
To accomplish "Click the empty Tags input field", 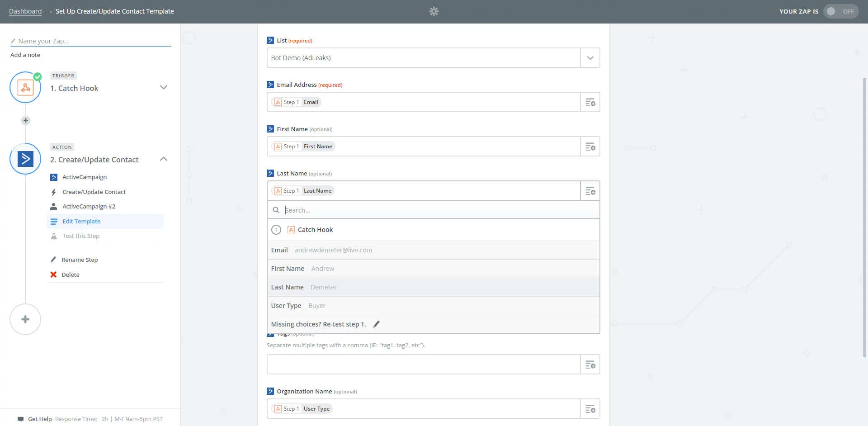I will click(424, 364).
